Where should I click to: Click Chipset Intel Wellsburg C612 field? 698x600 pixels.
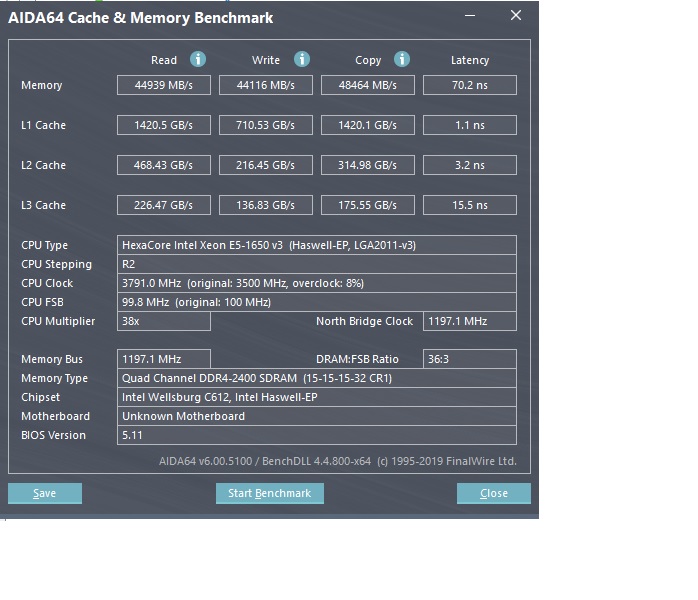[317, 397]
